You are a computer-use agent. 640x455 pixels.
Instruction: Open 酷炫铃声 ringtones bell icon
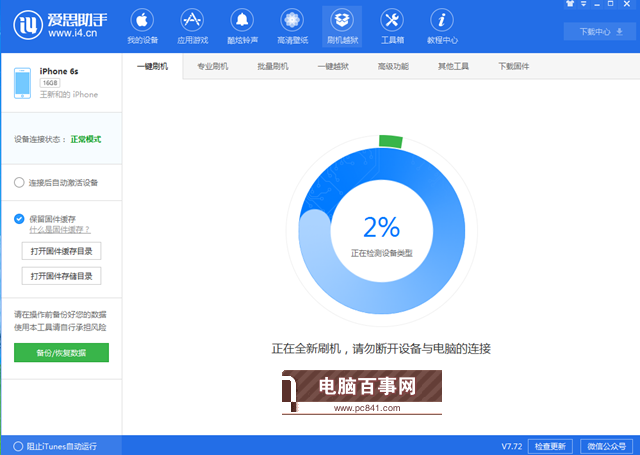pyautogui.click(x=241, y=25)
